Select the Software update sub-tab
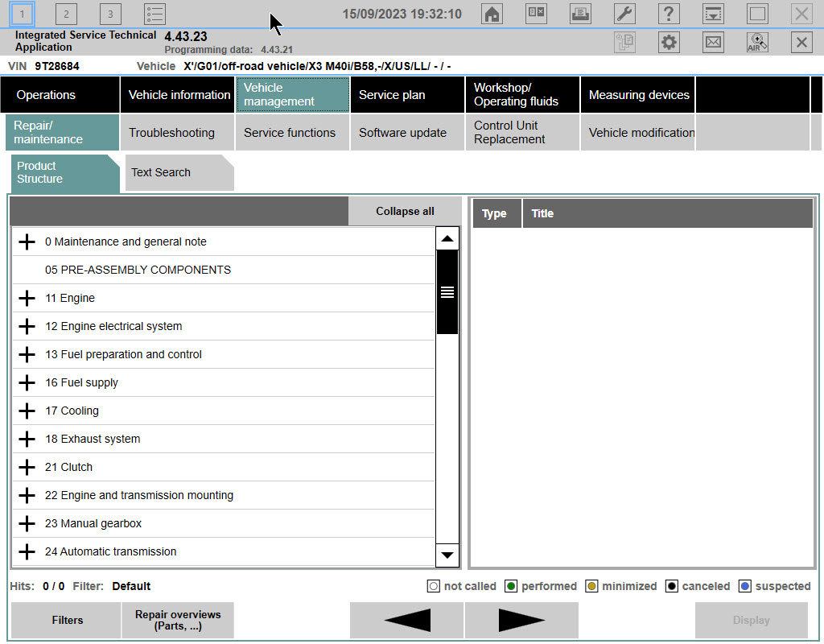Image resolution: width=824 pixels, height=644 pixels. coord(408,133)
